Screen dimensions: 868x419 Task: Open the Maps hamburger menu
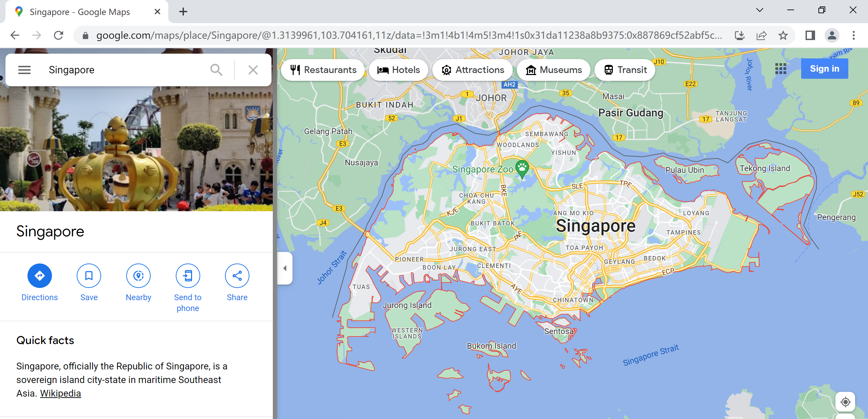[x=24, y=70]
